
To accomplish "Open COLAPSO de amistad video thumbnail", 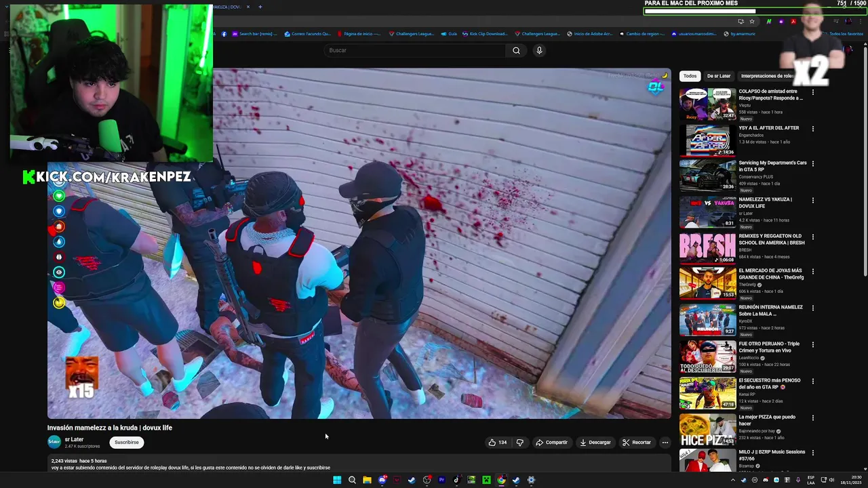I will [x=707, y=104].
